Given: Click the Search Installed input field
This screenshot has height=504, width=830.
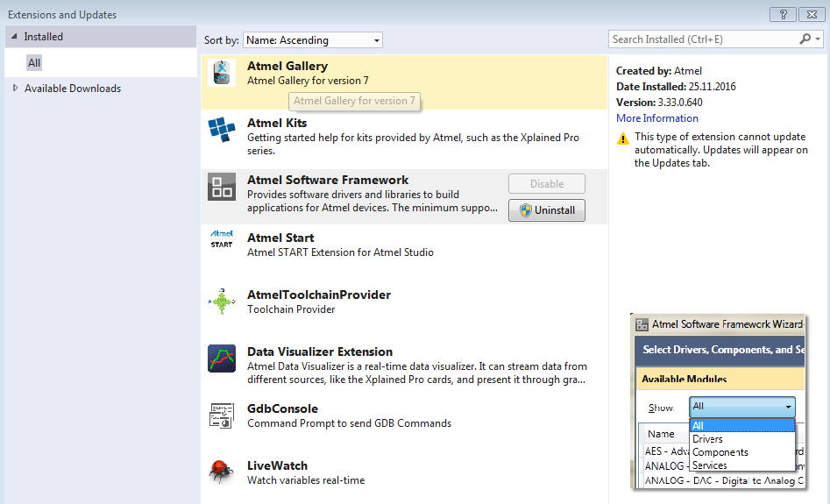Looking at the screenshot, I should (x=703, y=39).
